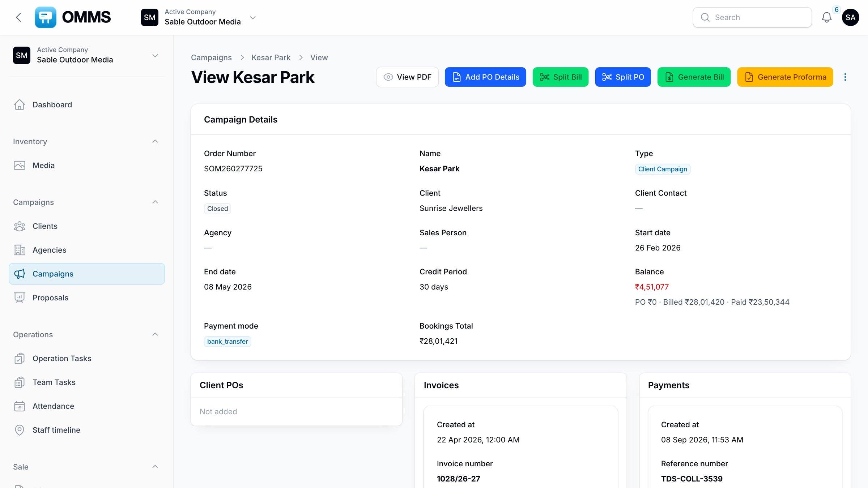Click the Team Tasks clipboard icon
This screenshot has width=868, height=488.
click(20, 382)
